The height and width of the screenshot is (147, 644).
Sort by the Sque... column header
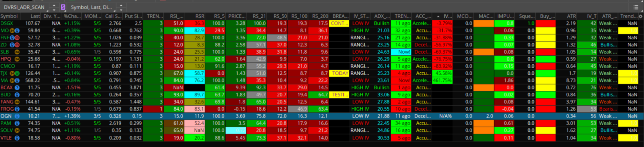(525, 16)
